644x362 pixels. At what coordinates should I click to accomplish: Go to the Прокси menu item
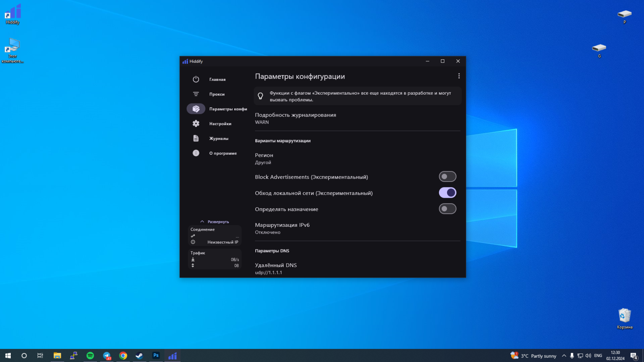pyautogui.click(x=217, y=94)
